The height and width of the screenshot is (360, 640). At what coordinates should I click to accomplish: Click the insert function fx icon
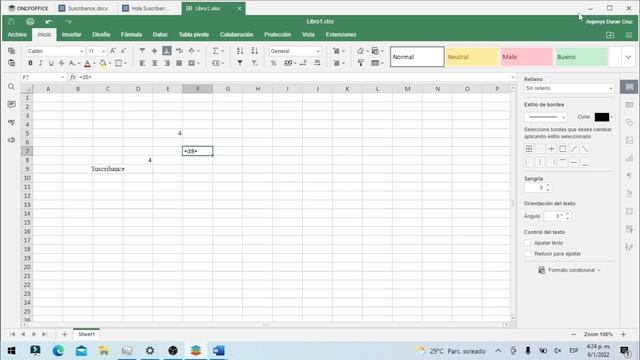(73, 77)
